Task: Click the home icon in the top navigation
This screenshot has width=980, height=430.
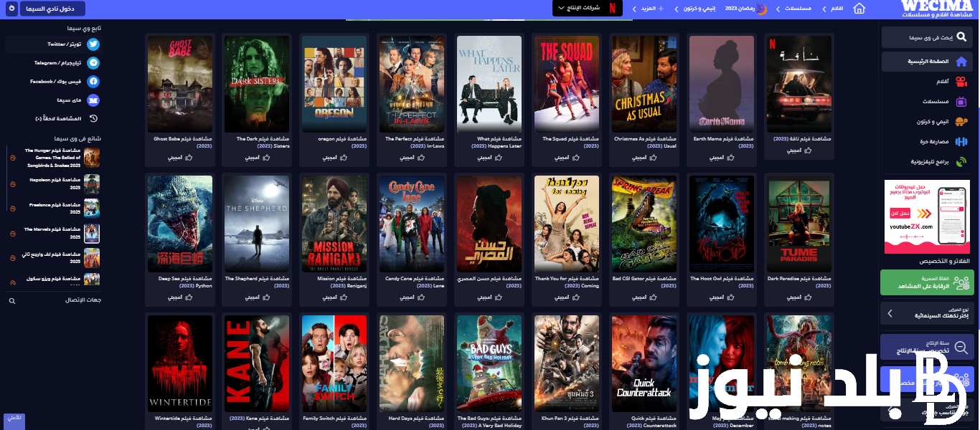Action: pyautogui.click(x=859, y=9)
